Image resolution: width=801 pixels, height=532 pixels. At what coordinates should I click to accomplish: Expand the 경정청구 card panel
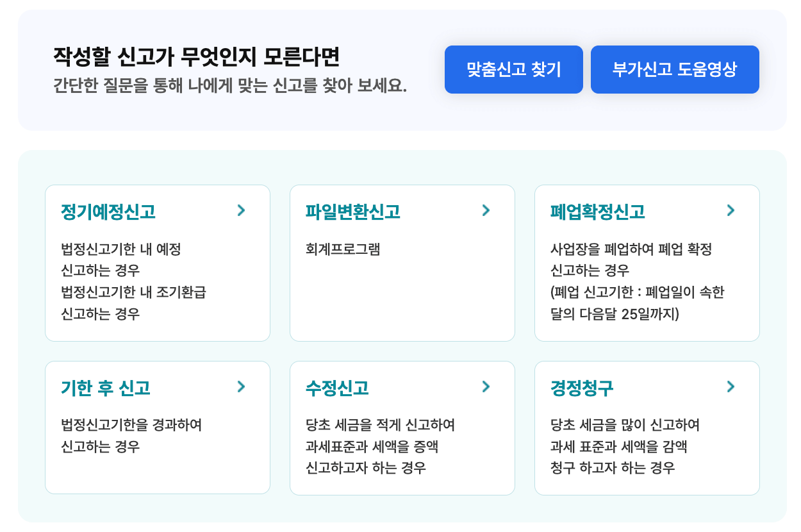coord(647,428)
